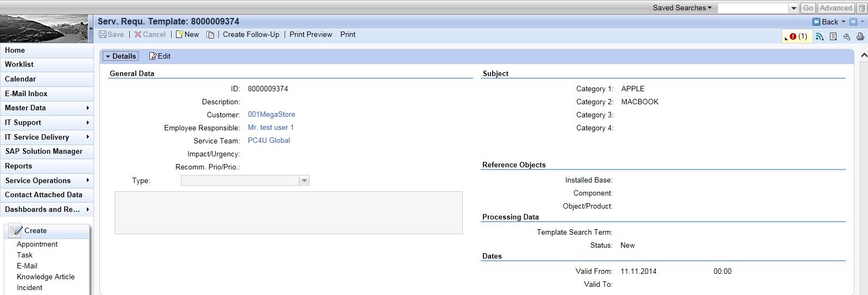The image size is (868, 295).
Task: Click the trash delete saved search icon
Action: click(x=862, y=8)
